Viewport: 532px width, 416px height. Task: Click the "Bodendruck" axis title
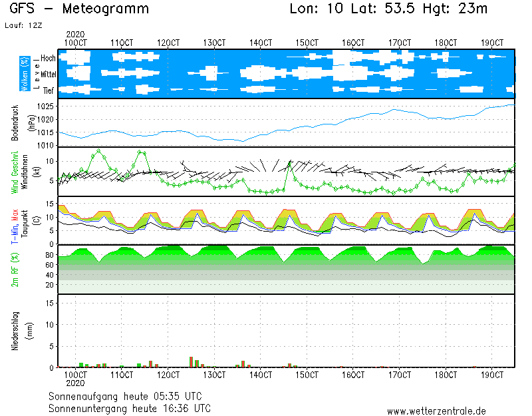(15, 123)
